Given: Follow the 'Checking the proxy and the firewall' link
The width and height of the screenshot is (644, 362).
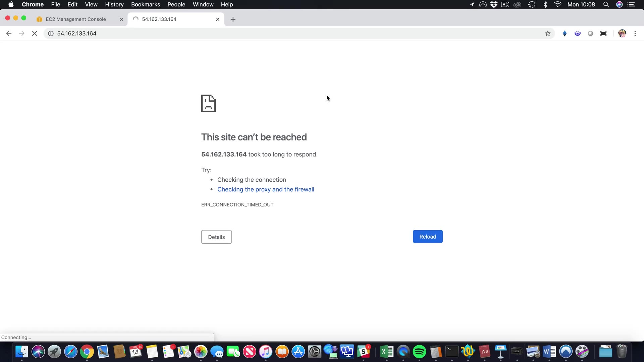Looking at the screenshot, I should pyautogui.click(x=266, y=189).
